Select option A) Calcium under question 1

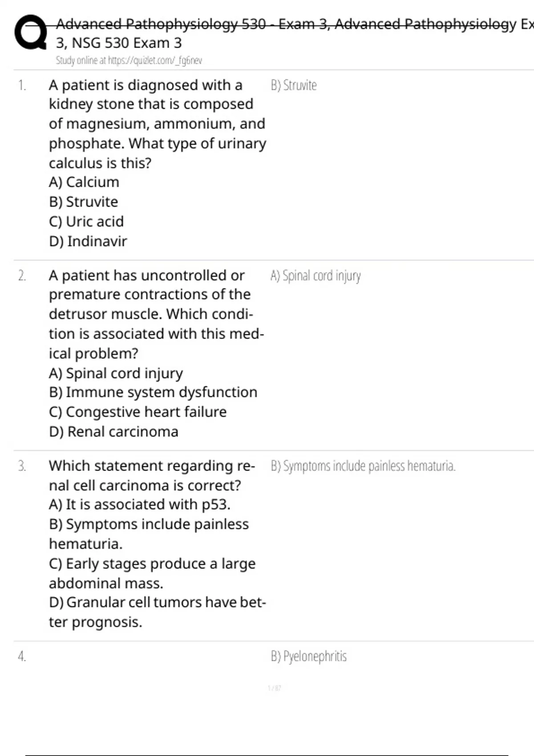84,182
